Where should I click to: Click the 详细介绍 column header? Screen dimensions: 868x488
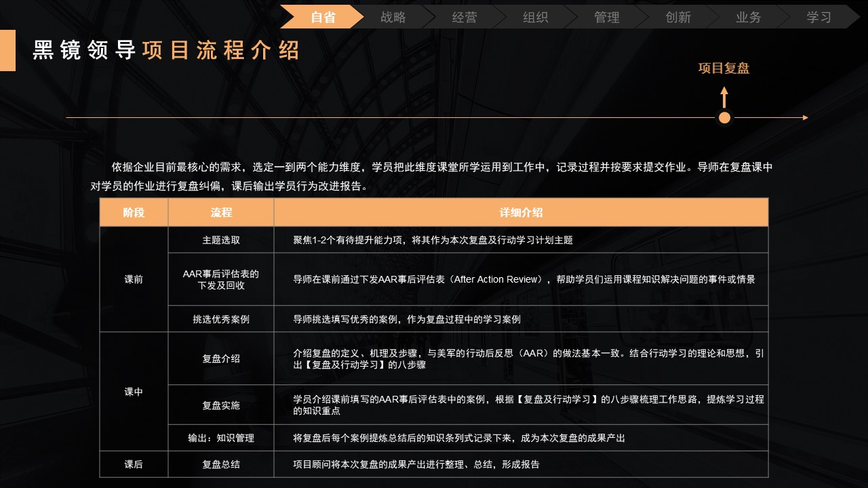pyautogui.click(x=521, y=212)
